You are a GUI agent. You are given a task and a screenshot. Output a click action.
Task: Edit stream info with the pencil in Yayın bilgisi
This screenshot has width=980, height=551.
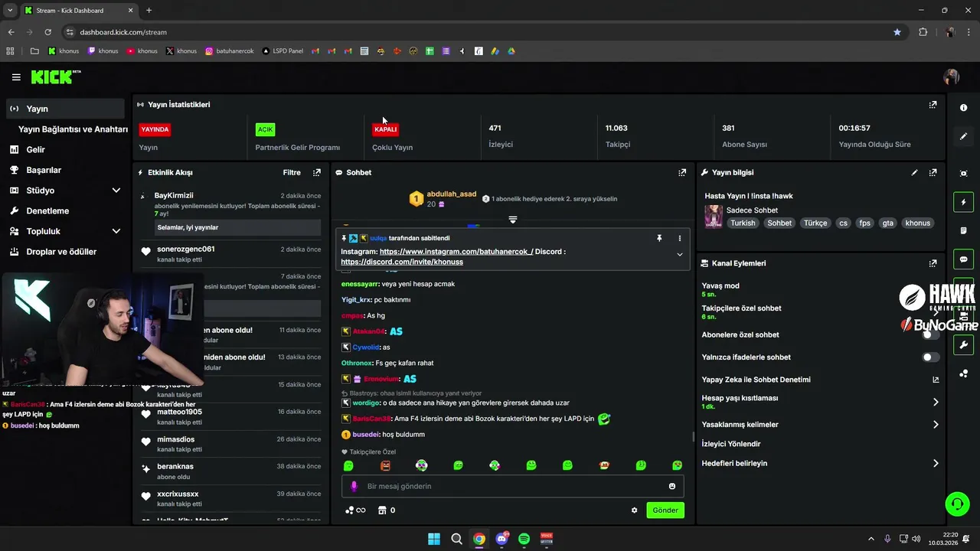914,173
